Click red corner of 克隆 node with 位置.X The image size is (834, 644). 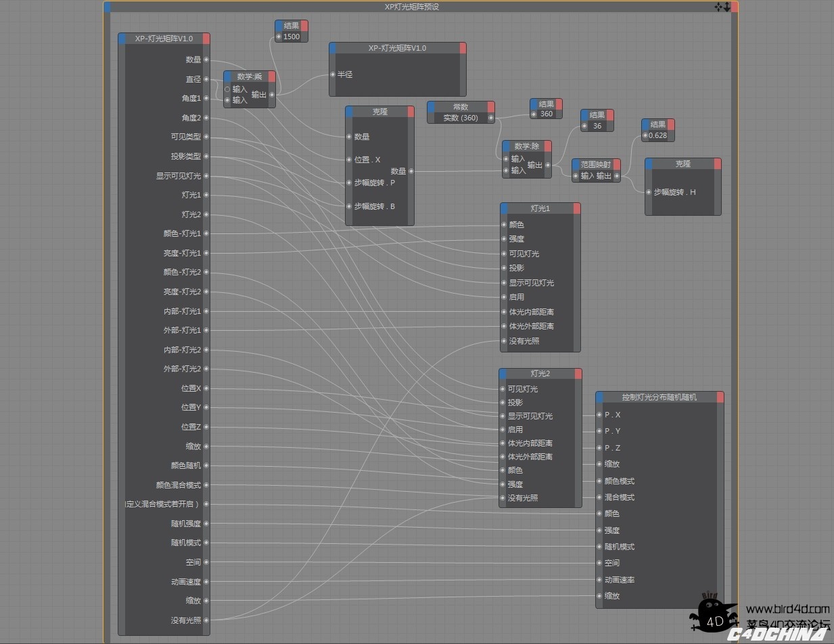[411, 112]
